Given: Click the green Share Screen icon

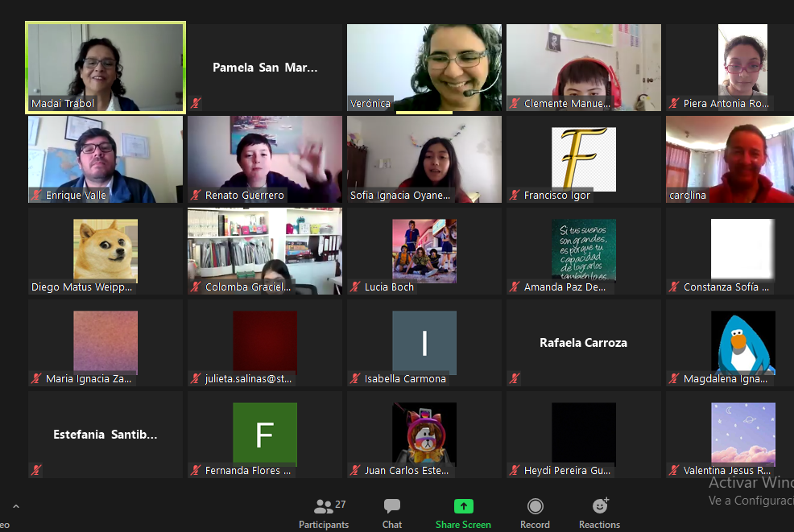Looking at the screenshot, I should [x=463, y=506].
